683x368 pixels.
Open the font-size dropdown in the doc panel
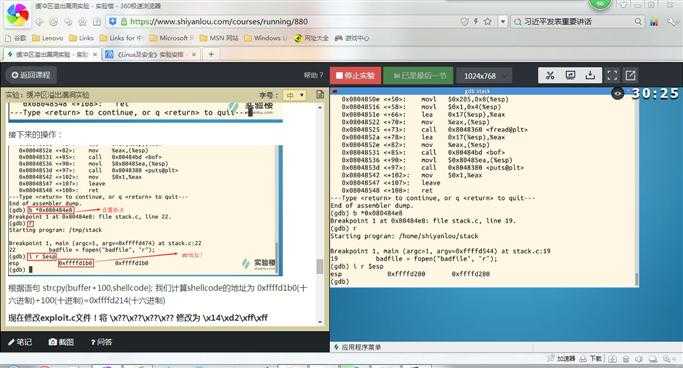pyautogui.click(x=294, y=95)
